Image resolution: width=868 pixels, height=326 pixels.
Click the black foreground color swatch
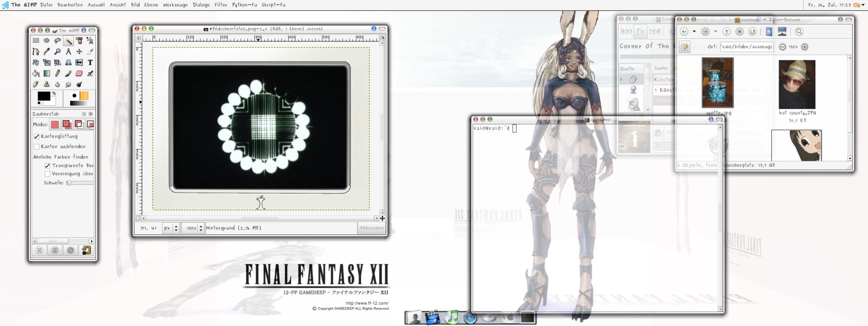[44, 96]
